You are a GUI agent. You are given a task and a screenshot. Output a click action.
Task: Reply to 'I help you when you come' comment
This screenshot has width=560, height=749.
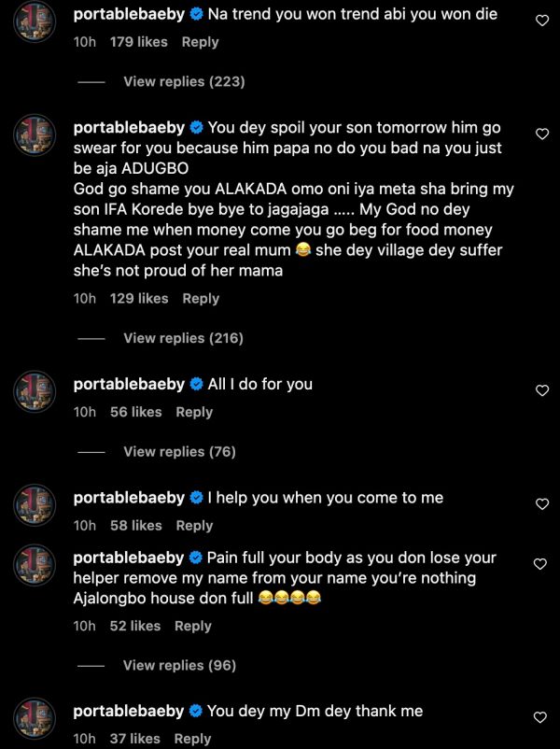(194, 526)
